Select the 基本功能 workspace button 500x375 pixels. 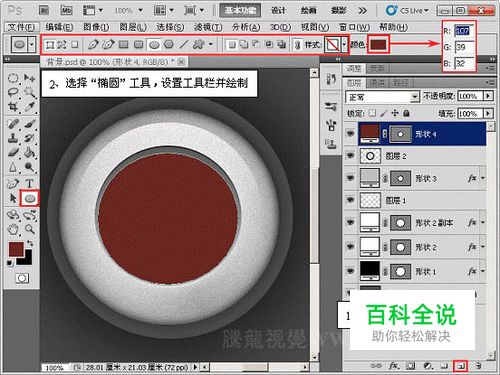[240, 11]
